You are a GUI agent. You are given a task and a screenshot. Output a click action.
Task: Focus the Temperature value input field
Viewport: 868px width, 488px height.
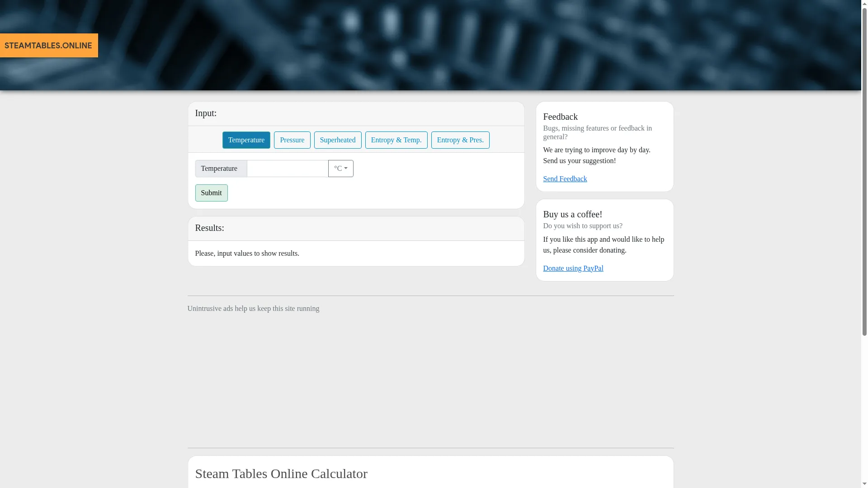pyautogui.click(x=288, y=169)
